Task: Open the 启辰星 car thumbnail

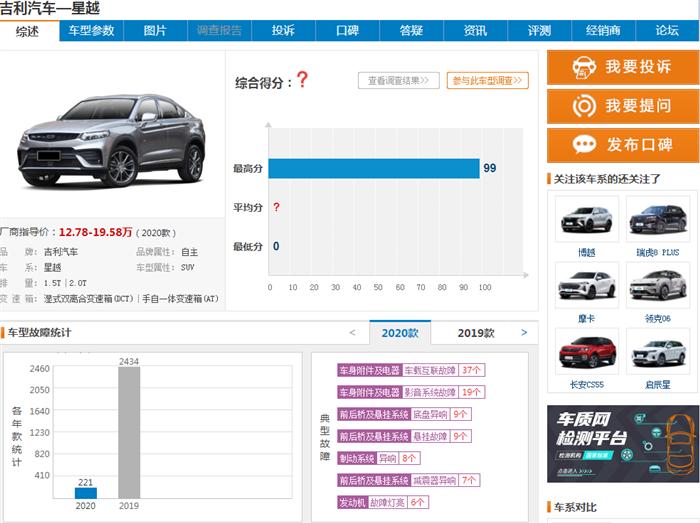Action: 658,351
